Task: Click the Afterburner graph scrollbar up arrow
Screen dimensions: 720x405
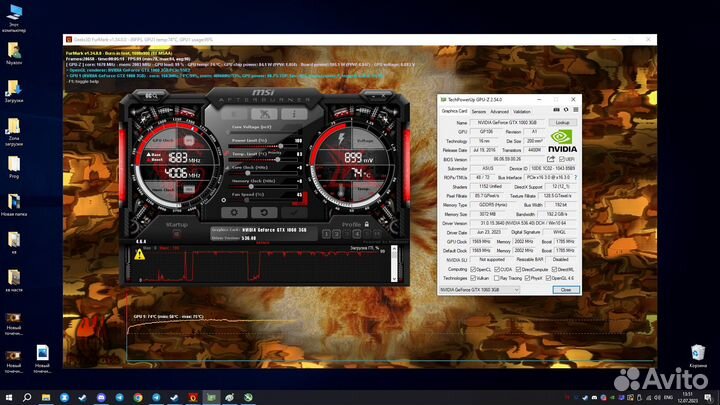Action: 394,249
